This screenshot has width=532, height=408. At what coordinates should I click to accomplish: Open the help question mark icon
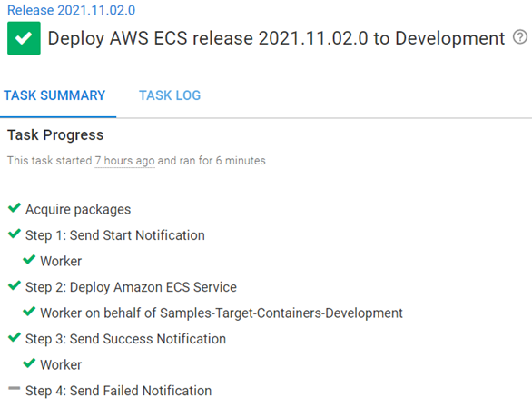(520, 36)
